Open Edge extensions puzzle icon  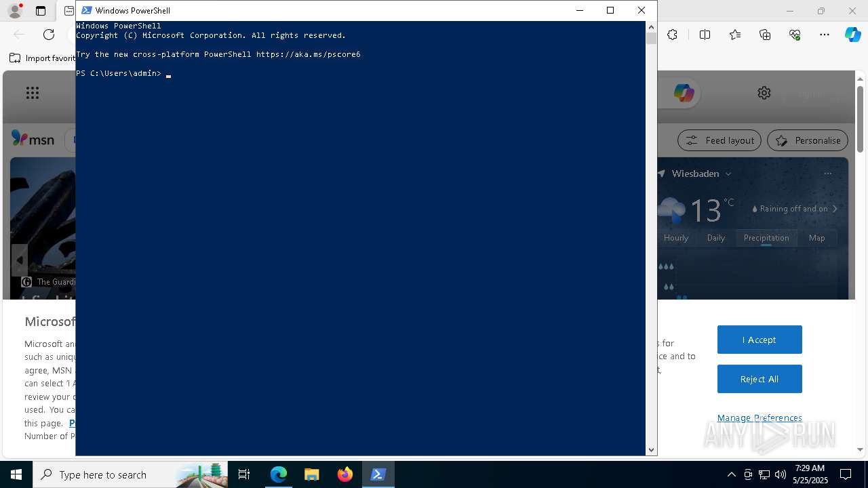(x=672, y=35)
